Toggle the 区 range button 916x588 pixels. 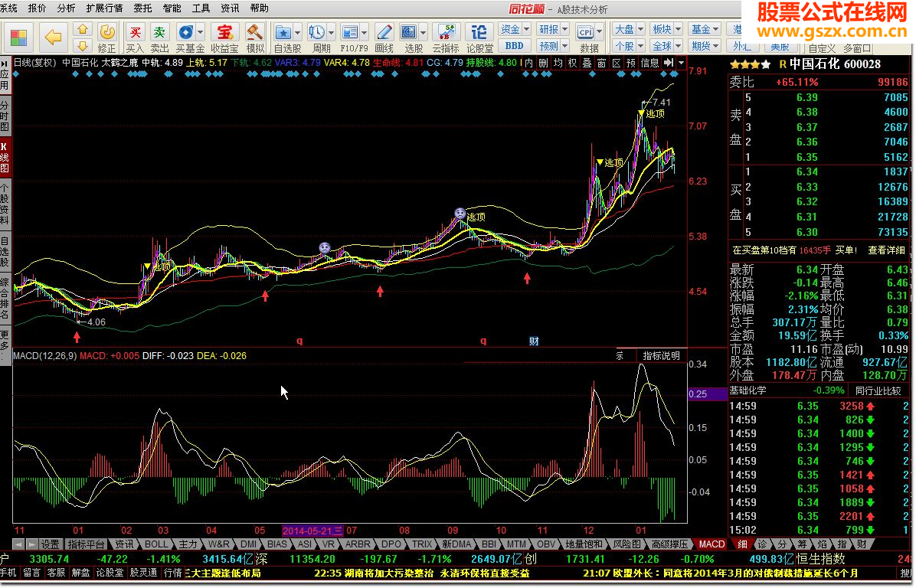coord(617,63)
